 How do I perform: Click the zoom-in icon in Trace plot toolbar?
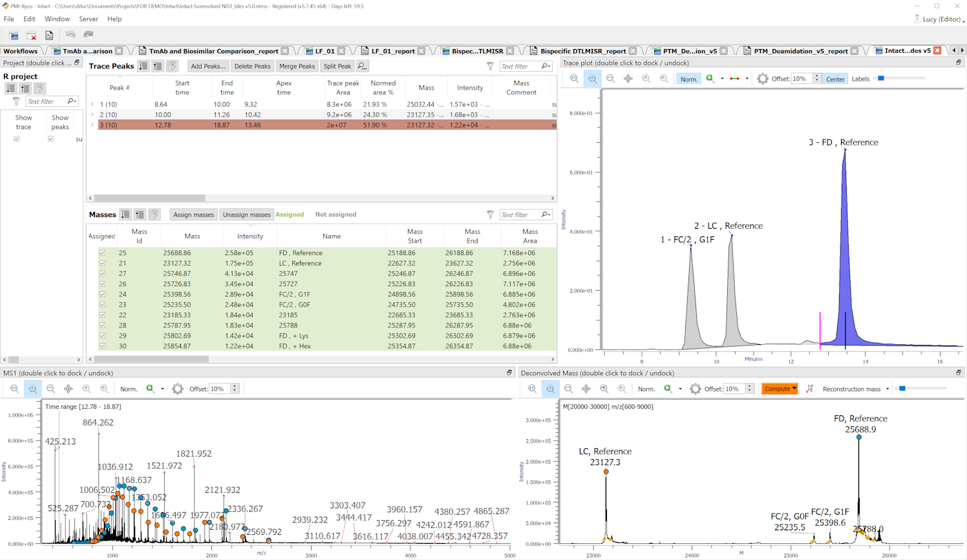[592, 79]
